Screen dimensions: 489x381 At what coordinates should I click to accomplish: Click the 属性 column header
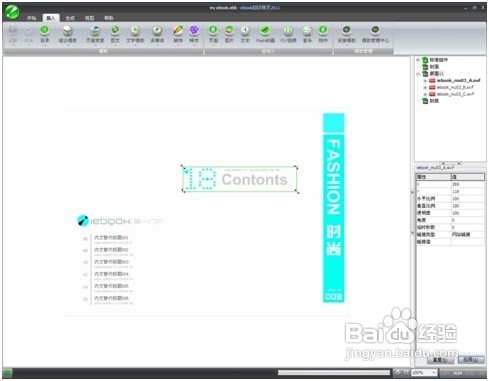click(433, 177)
